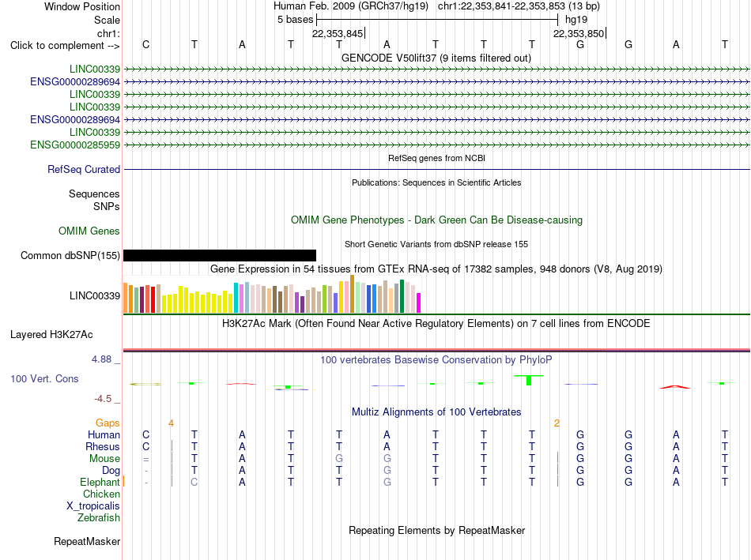The width and height of the screenshot is (751, 560).
Task: Click the SNPs track label
Action: (x=107, y=206)
